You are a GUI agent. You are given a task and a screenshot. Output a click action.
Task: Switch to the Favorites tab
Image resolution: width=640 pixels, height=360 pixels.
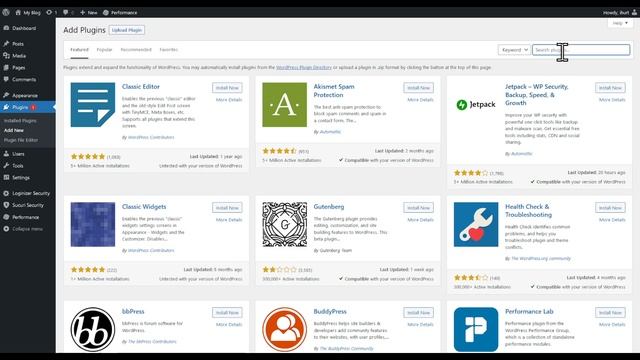click(x=169, y=50)
